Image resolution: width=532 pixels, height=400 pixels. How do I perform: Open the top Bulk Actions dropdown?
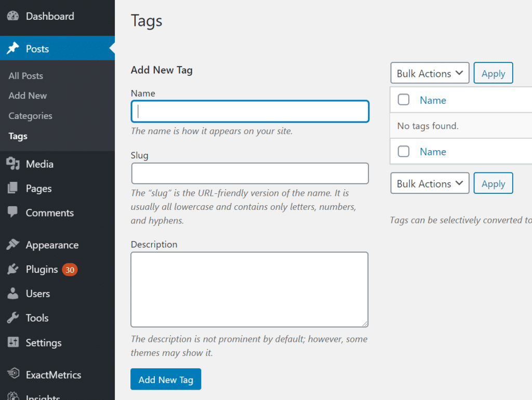click(430, 73)
